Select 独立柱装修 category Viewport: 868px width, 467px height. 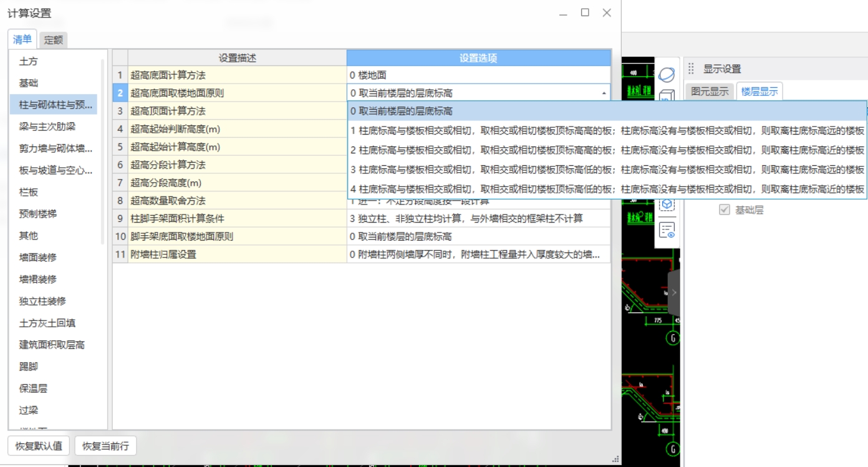54,301
